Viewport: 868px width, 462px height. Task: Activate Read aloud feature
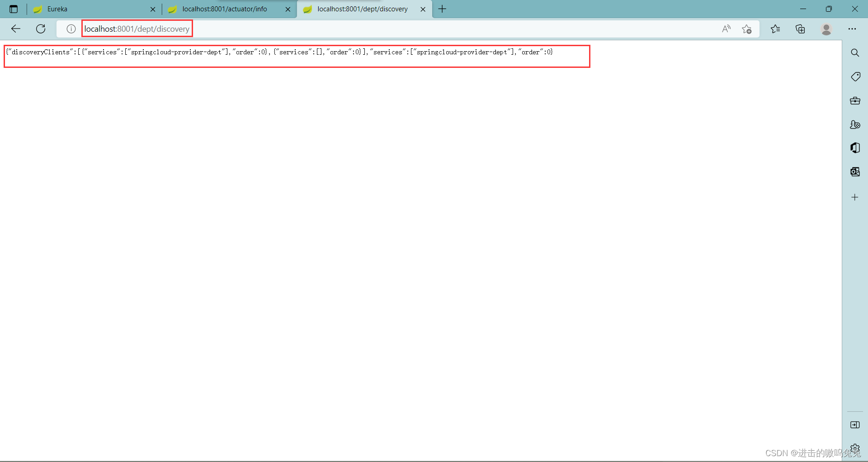pyautogui.click(x=726, y=29)
